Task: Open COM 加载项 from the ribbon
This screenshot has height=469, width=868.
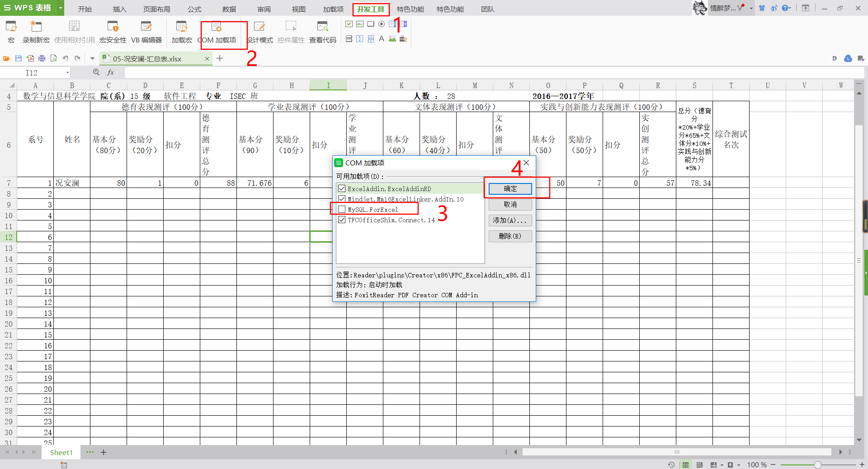Action: 217,32
